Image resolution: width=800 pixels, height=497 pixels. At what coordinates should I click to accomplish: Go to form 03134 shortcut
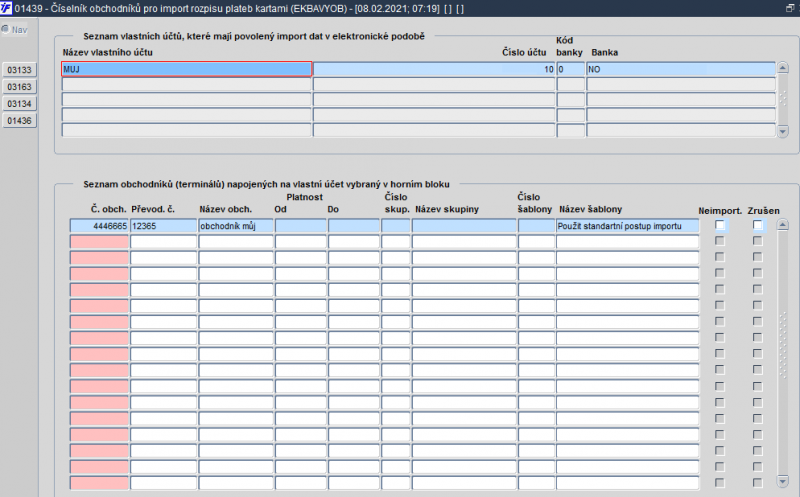(x=19, y=104)
